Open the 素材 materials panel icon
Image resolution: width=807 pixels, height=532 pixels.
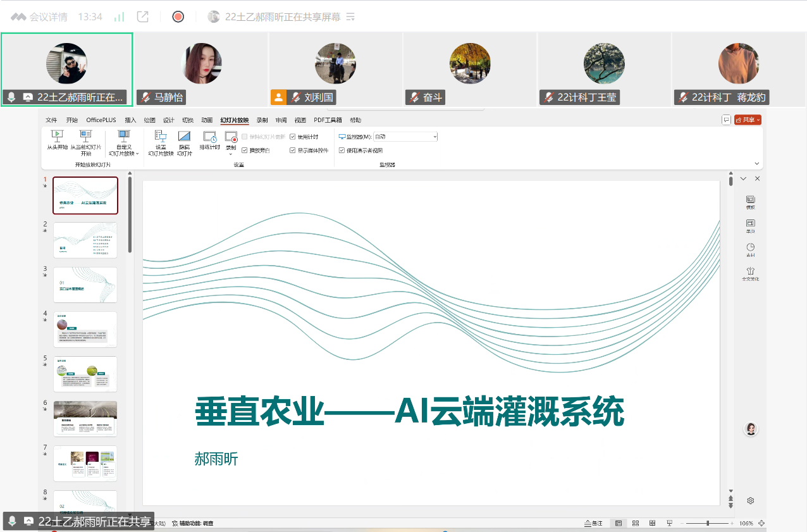pyautogui.click(x=751, y=247)
